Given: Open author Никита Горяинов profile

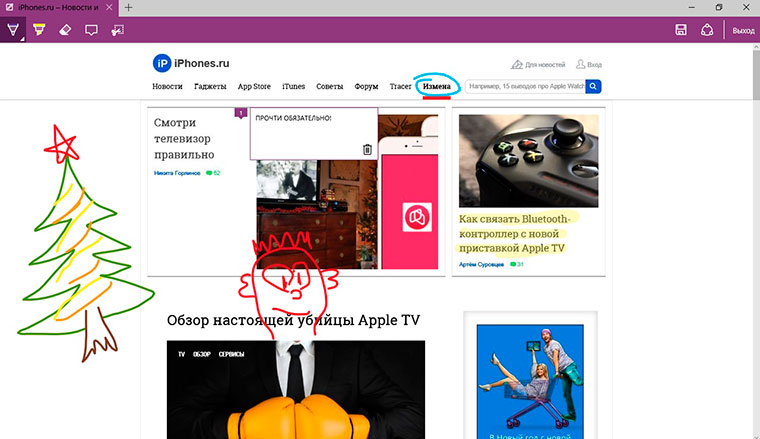Looking at the screenshot, I should [177, 173].
